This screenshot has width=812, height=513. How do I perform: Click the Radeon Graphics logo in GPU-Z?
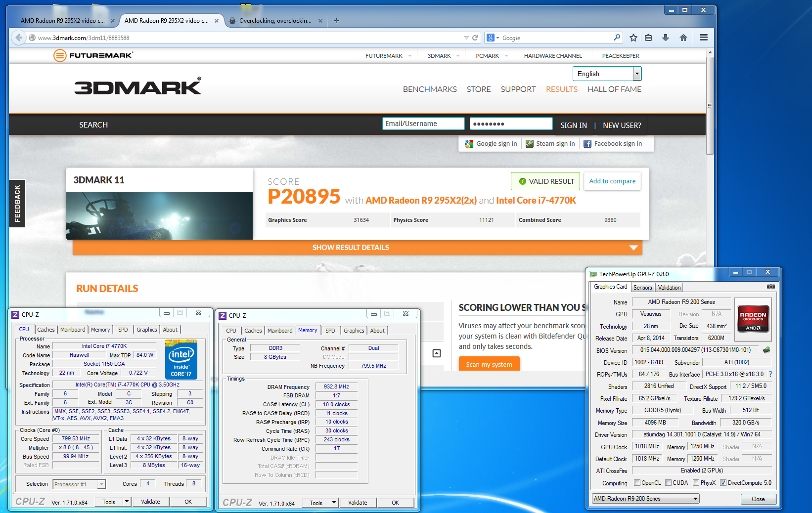click(x=753, y=319)
